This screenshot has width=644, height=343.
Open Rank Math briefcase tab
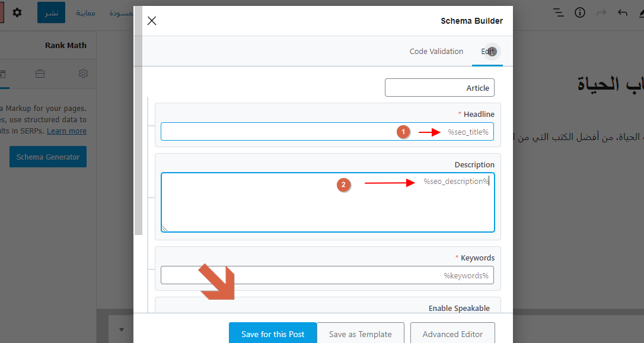tap(40, 74)
